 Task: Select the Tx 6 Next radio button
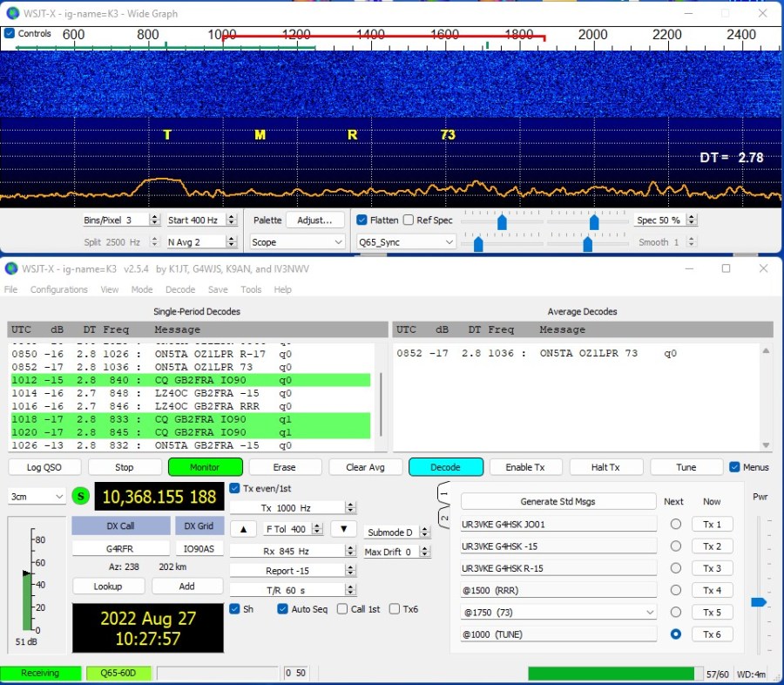click(x=675, y=634)
